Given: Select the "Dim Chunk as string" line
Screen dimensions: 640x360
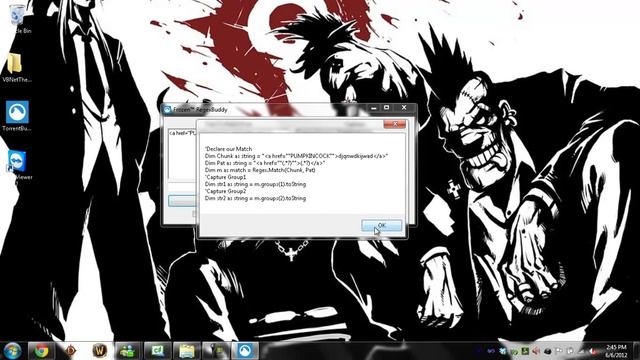Looking at the screenshot, I should [x=296, y=156].
